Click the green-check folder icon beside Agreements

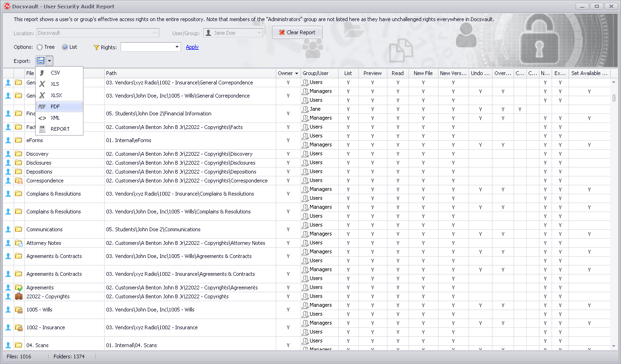19,288
